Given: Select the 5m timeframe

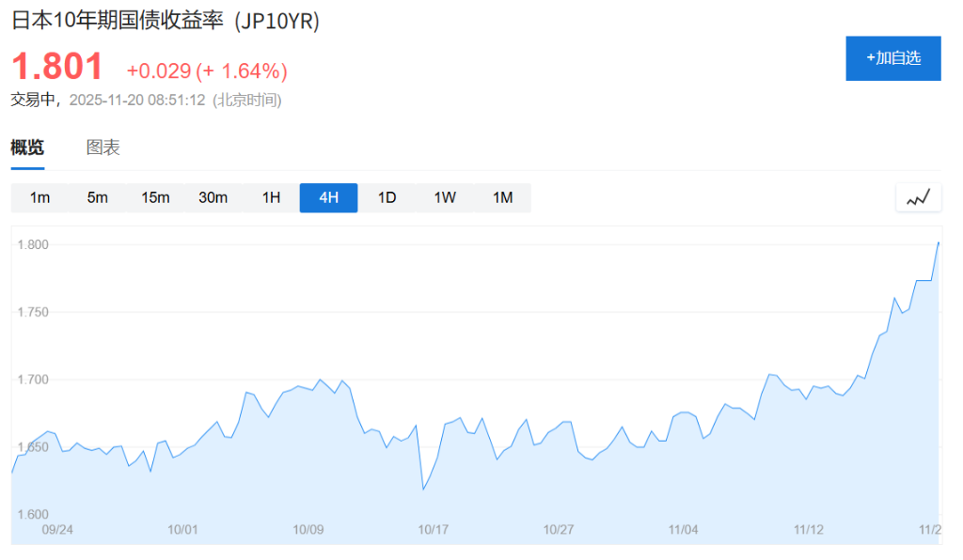Looking at the screenshot, I should point(98,197).
